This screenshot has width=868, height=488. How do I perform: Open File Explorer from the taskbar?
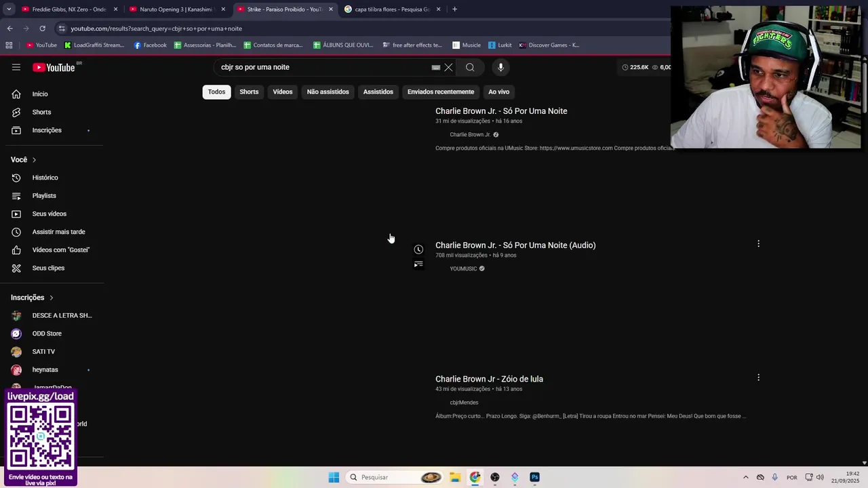455,477
